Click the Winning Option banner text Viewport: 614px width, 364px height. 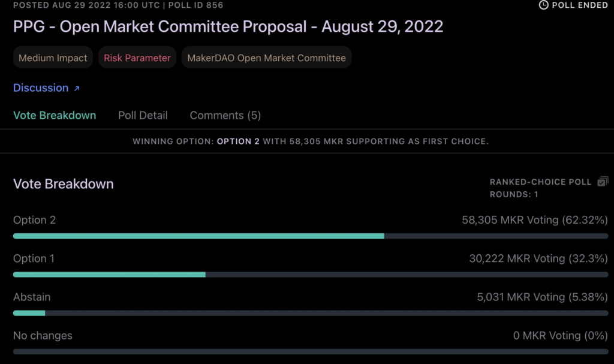point(311,142)
